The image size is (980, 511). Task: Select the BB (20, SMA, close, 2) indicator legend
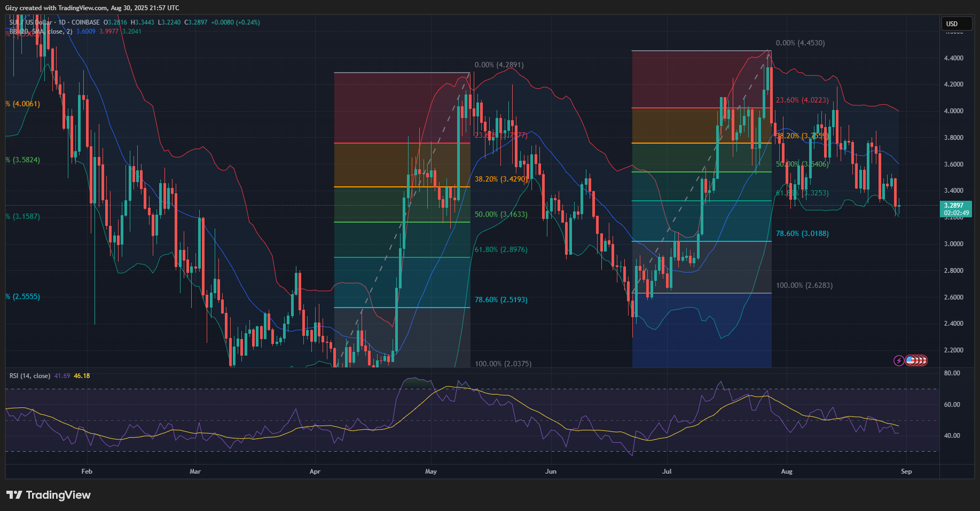41,32
